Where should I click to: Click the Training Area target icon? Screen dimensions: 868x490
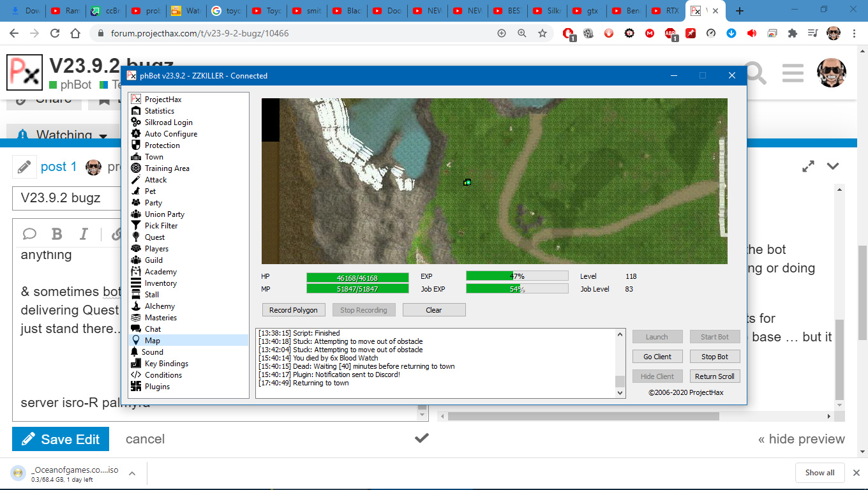pyautogui.click(x=135, y=168)
